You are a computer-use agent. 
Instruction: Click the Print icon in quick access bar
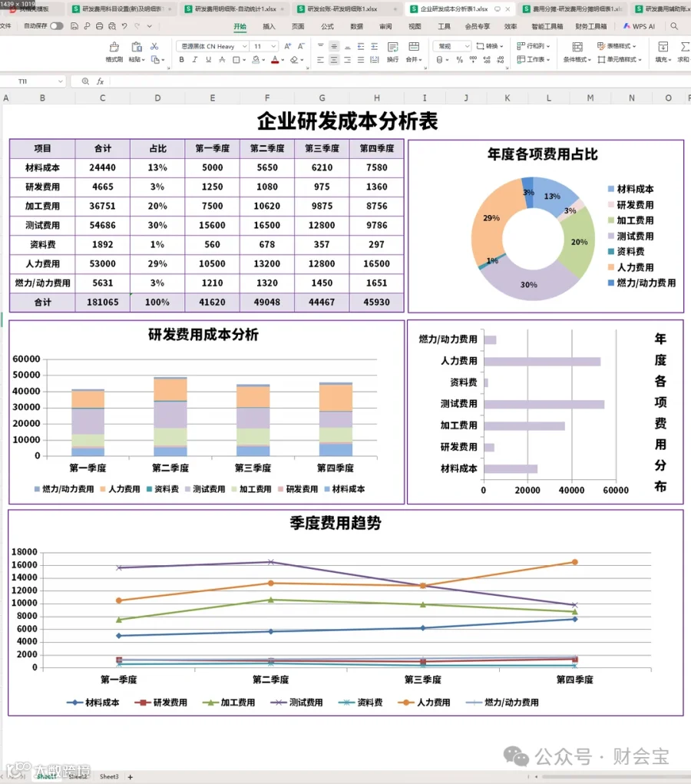(100, 26)
